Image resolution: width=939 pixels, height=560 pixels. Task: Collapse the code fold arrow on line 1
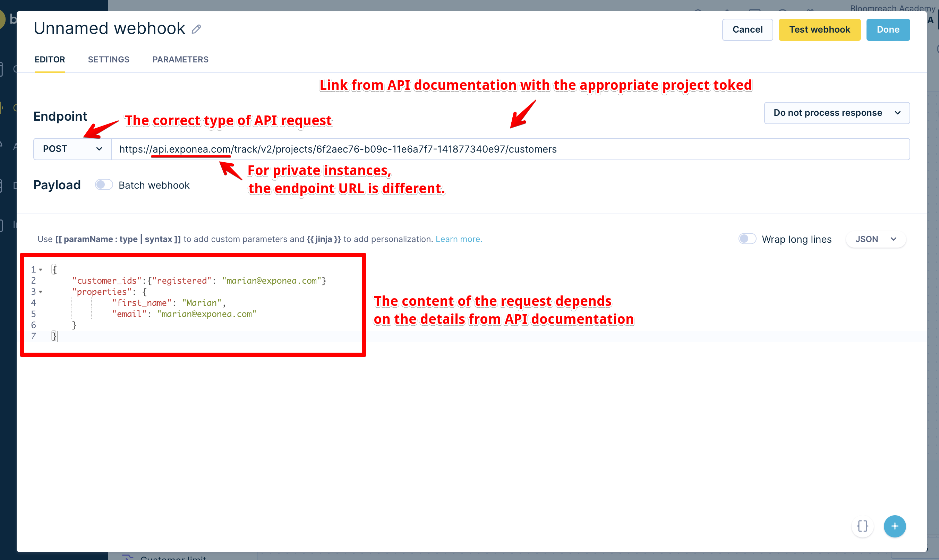click(x=41, y=270)
